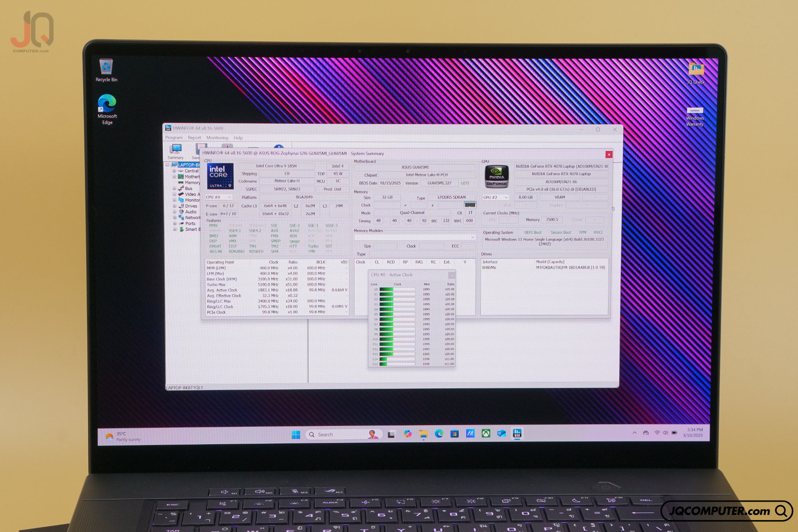Open the GPU #2 selector dropdown

coord(496,197)
